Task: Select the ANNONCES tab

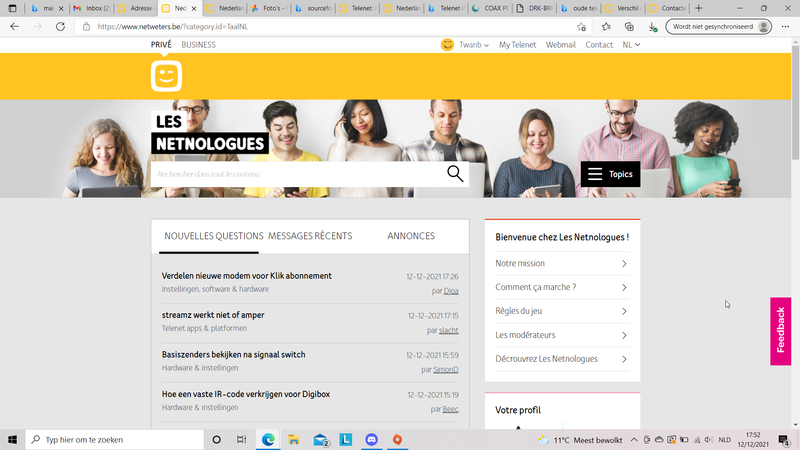Action: point(411,236)
